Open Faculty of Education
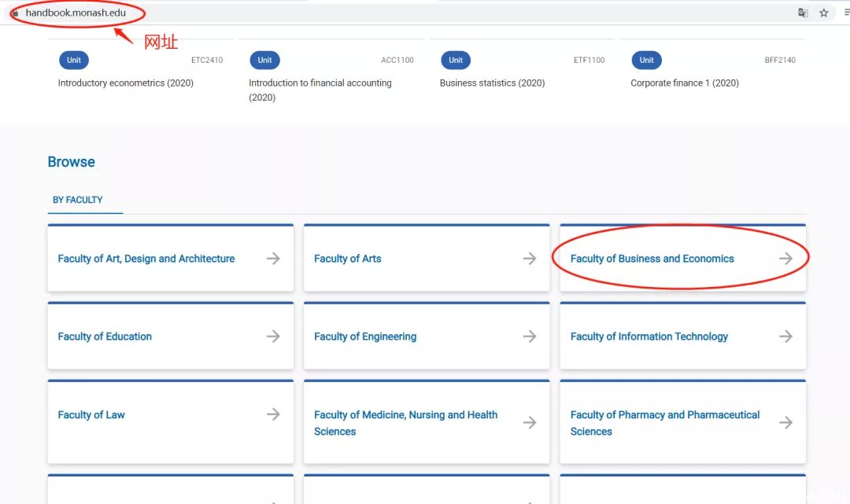Viewport: 850px width, 504px height. [171, 336]
